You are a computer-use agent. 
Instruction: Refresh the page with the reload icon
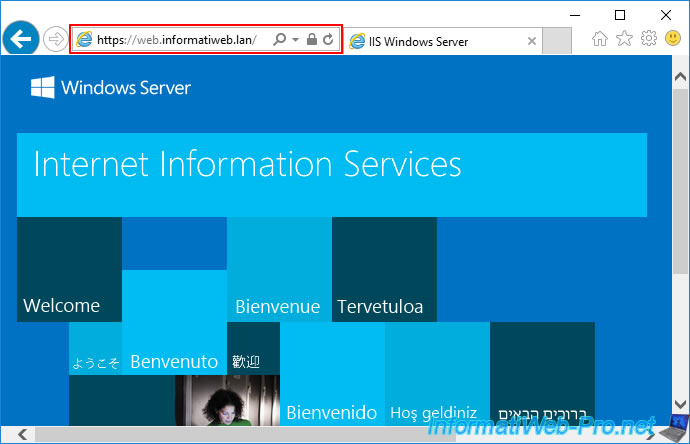click(x=328, y=40)
